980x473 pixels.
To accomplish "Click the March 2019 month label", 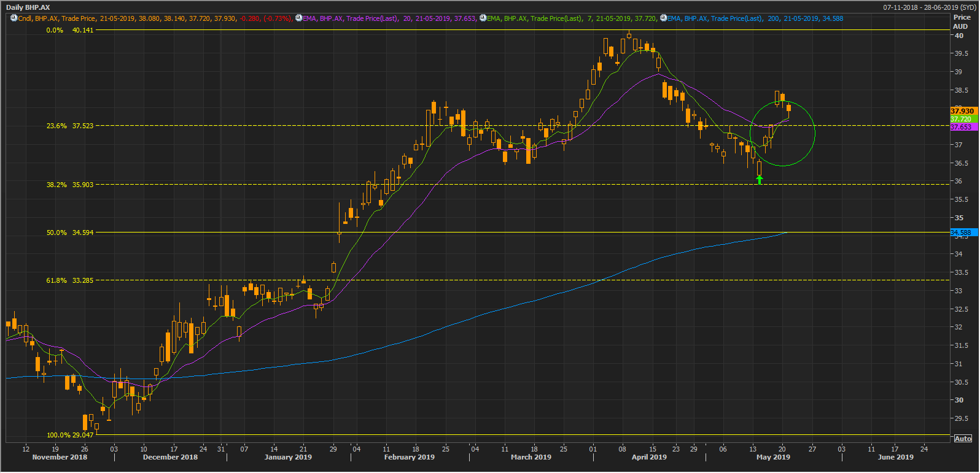I will [x=531, y=457].
